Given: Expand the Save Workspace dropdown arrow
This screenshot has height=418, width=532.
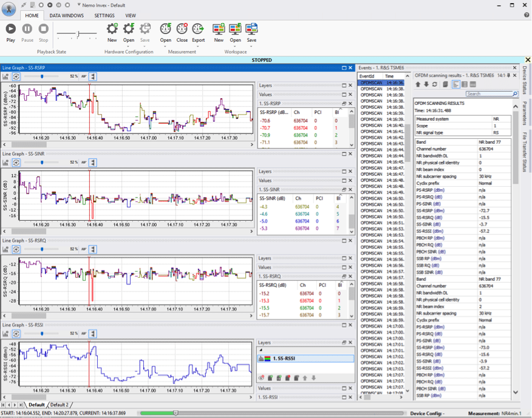Looking at the screenshot, I should (251, 46).
